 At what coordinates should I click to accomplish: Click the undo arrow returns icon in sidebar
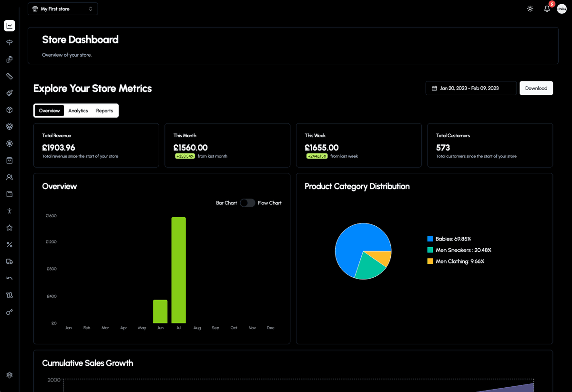[x=9, y=278]
